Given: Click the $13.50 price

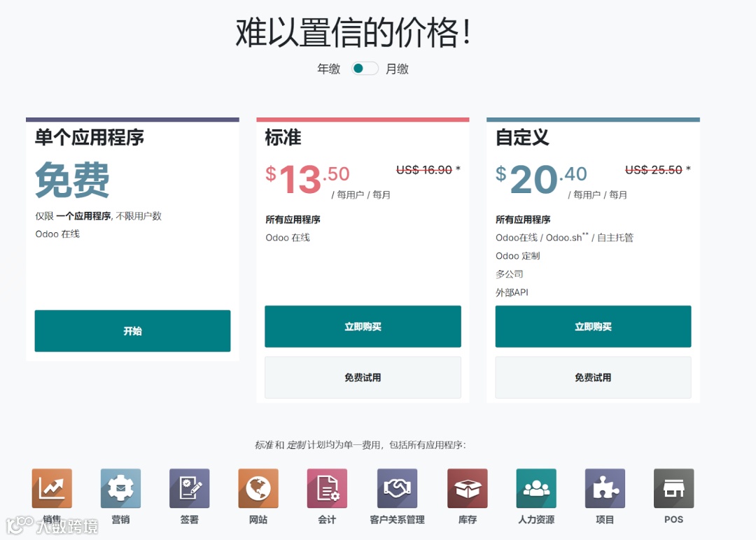Looking at the screenshot, I should 307,178.
